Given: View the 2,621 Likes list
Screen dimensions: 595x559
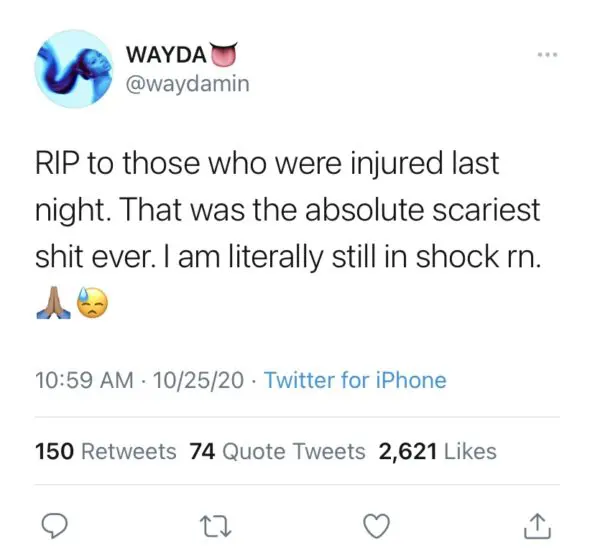Looking at the screenshot, I should pyautogui.click(x=438, y=451).
